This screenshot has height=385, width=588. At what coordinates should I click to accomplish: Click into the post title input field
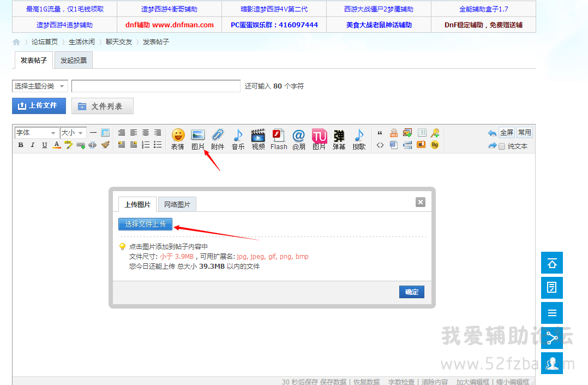pyautogui.click(x=156, y=86)
